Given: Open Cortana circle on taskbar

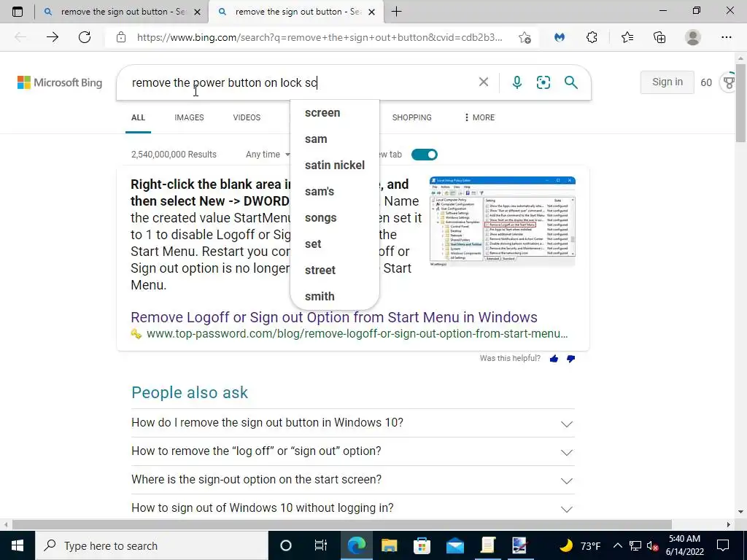Looking at the screenshot, I should [x=285, y=545].
